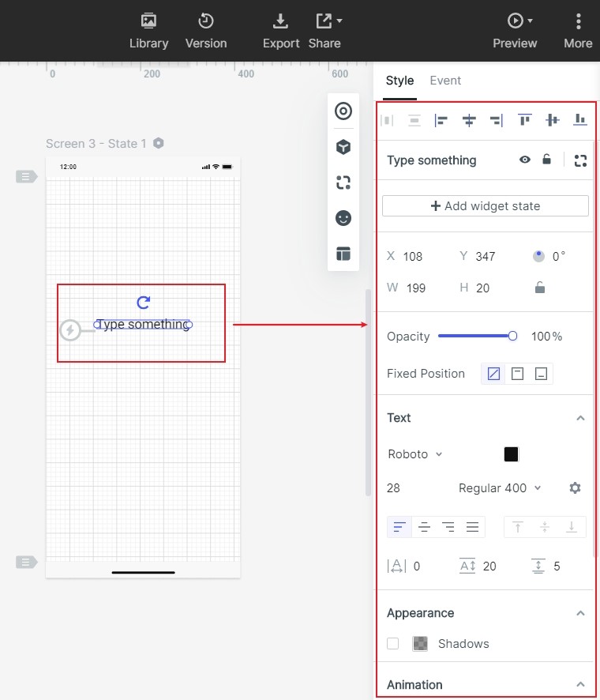
Task: Click the target circle icon in floating toolbar
Action: click(x=343, y=111)
